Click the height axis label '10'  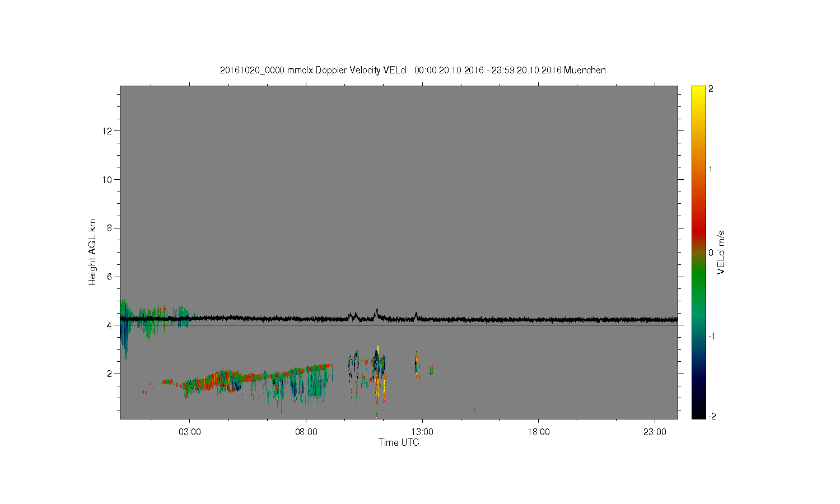[108, 180]
